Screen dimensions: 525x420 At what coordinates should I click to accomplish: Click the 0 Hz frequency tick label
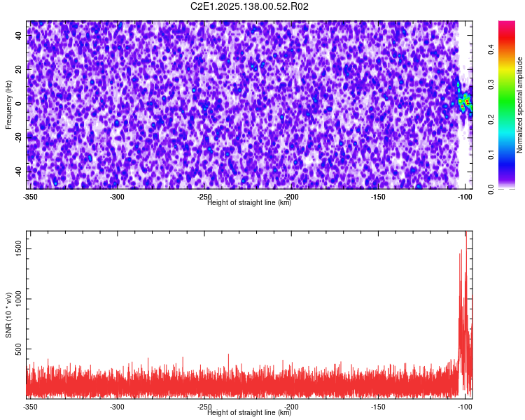(x=18, y=104)
